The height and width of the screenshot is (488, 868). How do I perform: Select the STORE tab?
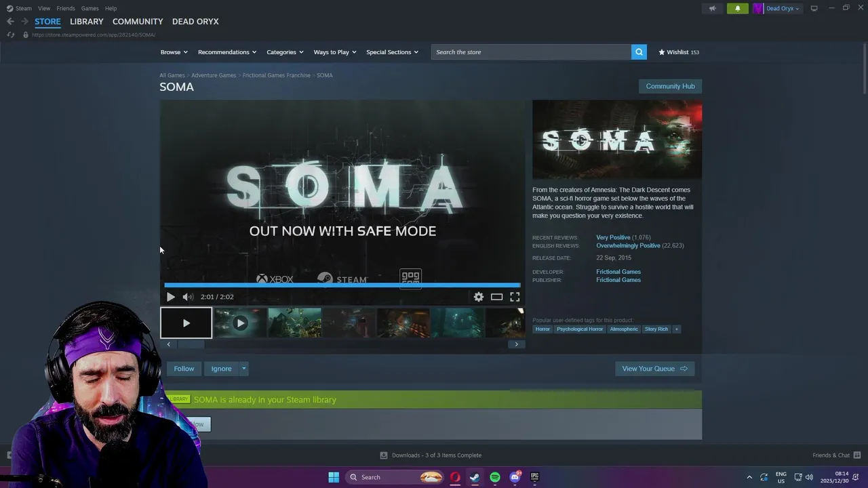coord(47,22)
